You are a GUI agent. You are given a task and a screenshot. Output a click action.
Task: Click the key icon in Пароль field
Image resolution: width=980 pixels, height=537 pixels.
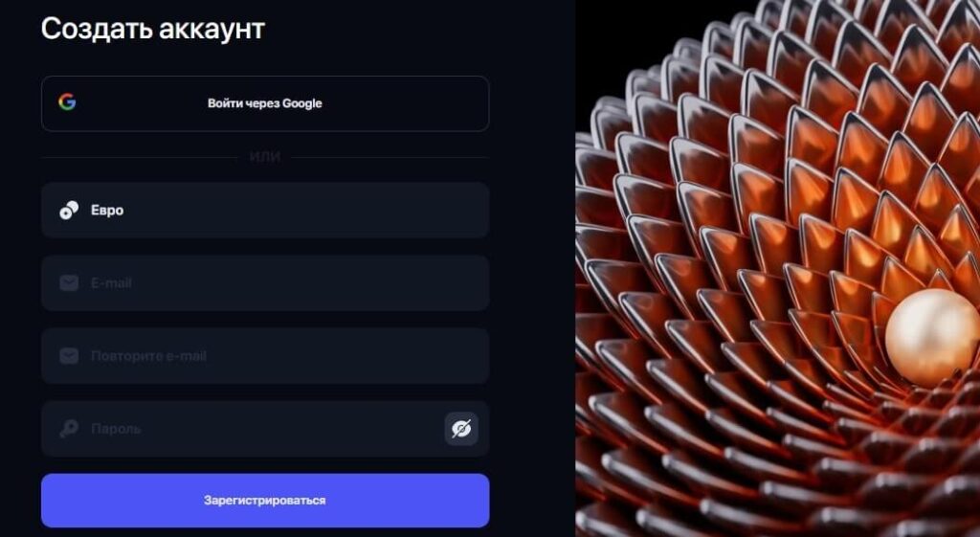[69, 429]
